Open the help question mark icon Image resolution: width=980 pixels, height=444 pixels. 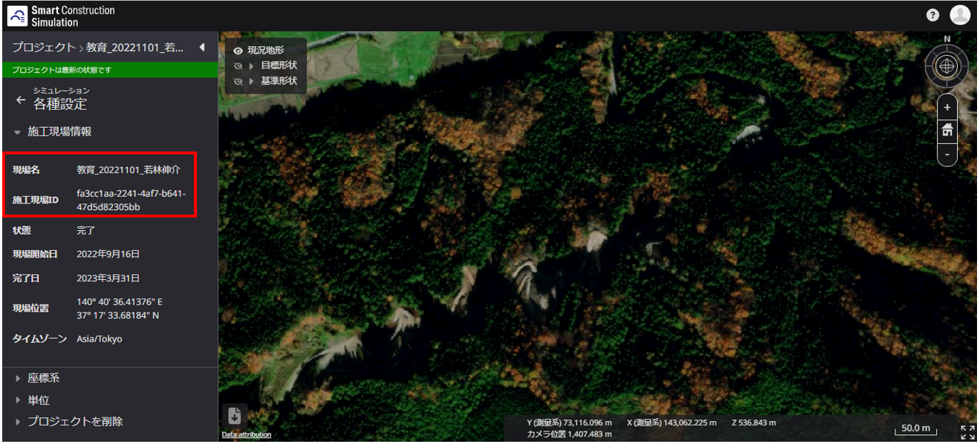(932, 15)
